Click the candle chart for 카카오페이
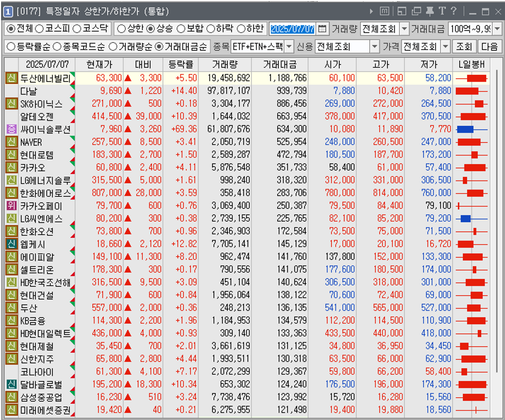Viewport: 505px width, 420px height. [x=471, y=206]
